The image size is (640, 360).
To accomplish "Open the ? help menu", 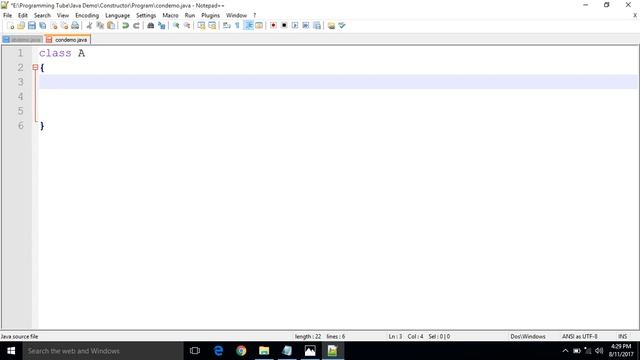I will [255, 16].
